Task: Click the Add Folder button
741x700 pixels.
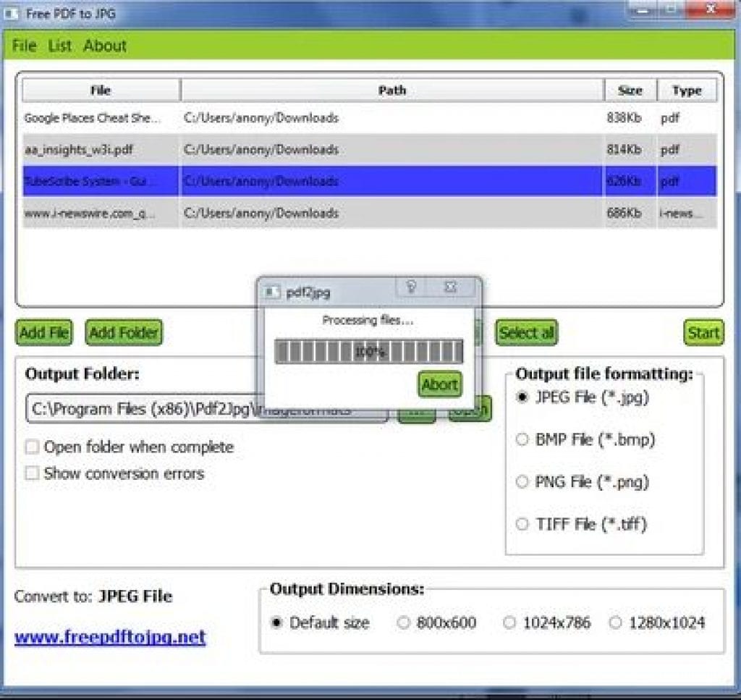Action: (124, 333)
